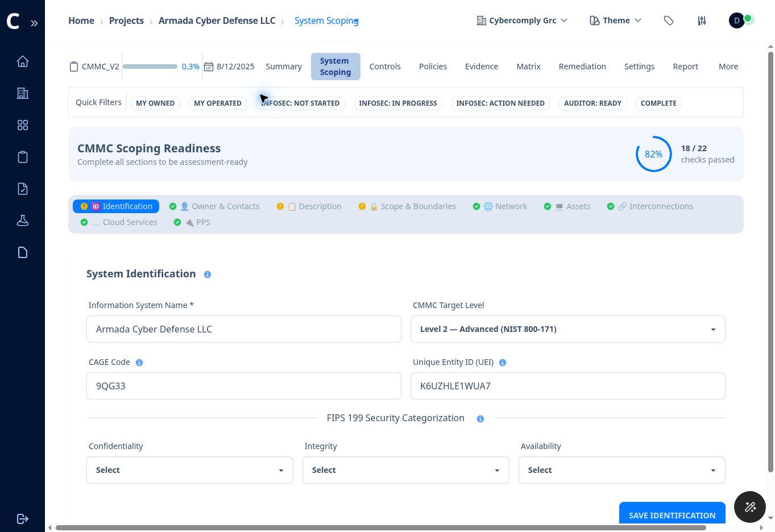The image size is (775, 532).
Task: Switch to the Summary tab
Action: [284, 66]
